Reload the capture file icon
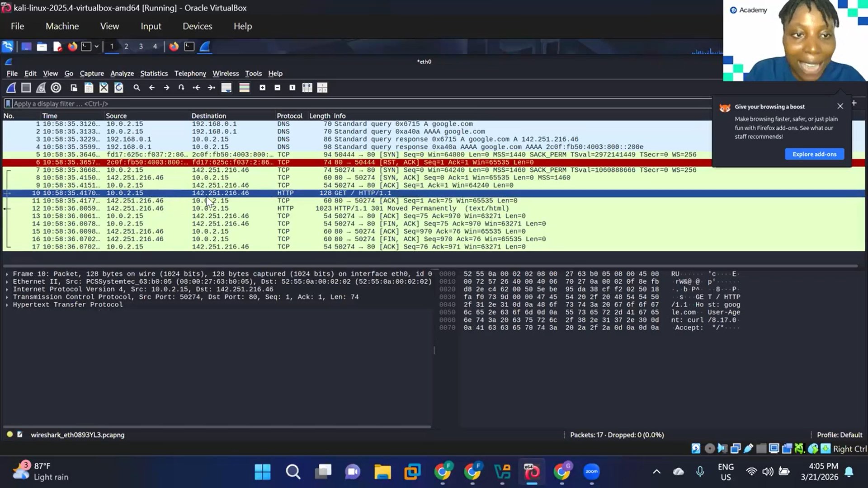The height and width of the screenshot is (488, 868). point(119,88)
